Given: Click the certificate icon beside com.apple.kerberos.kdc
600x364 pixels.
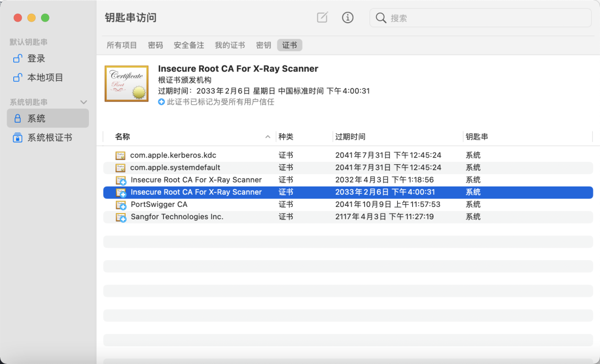Looking at the screenshot, I should click(121, 155).
